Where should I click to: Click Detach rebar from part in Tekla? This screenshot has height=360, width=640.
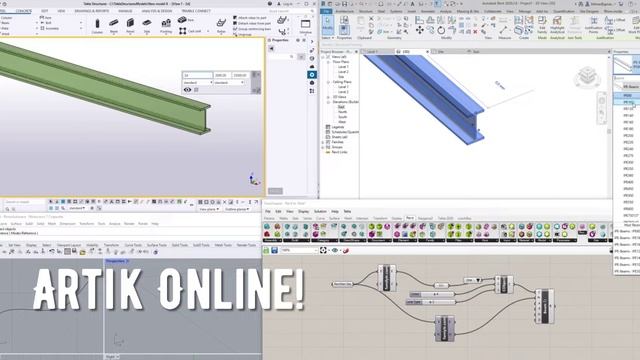point(251,24)
